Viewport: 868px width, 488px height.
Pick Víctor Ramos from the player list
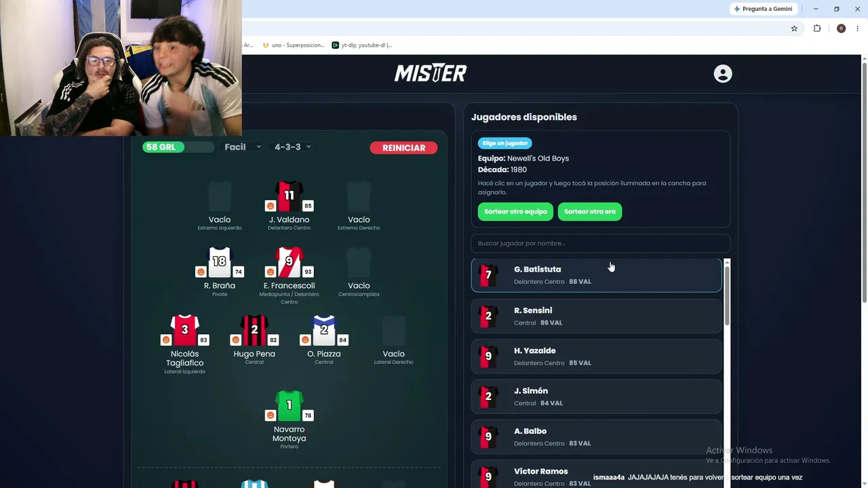(x=596, y=474)
